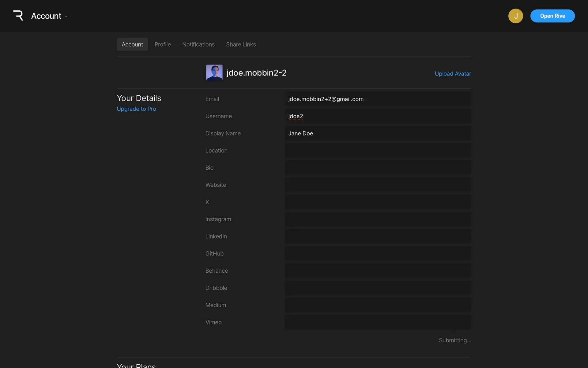Click into the Username field
This screenshot has width=588, height=368.
tap(378, 116)
